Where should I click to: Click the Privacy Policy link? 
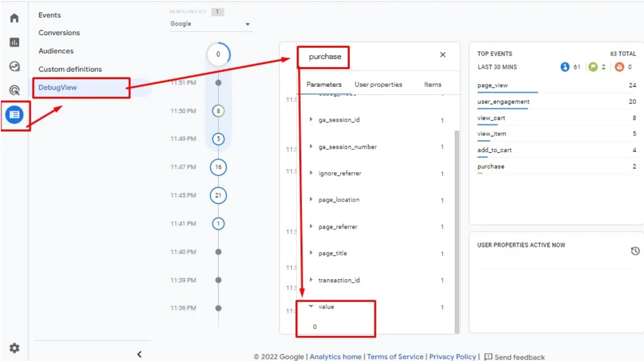coord(452,357)
